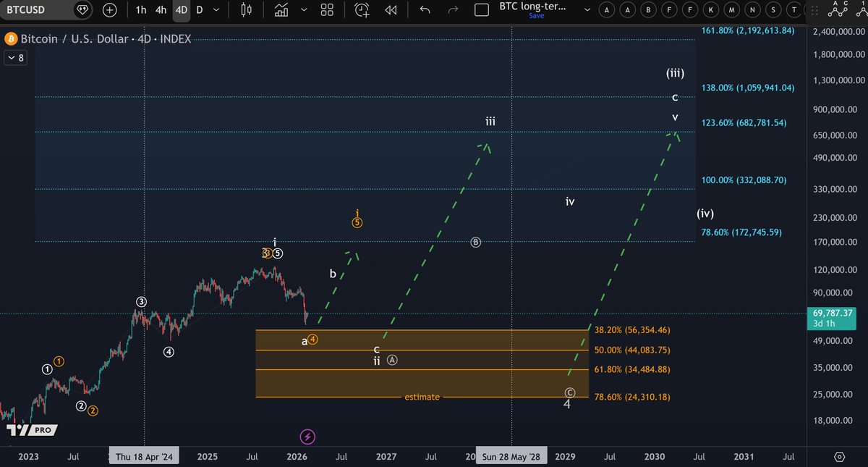
Task: Expand the favorite indicators dropdown arrow
Action: pos(302,10)
